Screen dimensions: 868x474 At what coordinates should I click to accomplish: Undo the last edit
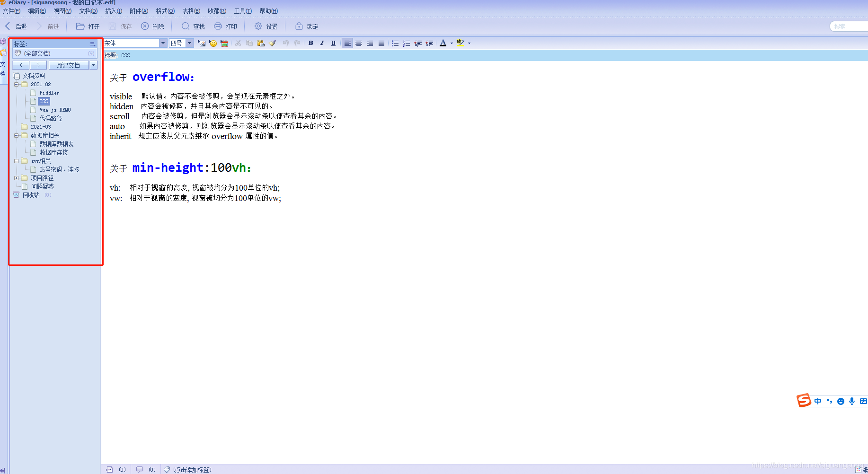[x=286, y=43]
